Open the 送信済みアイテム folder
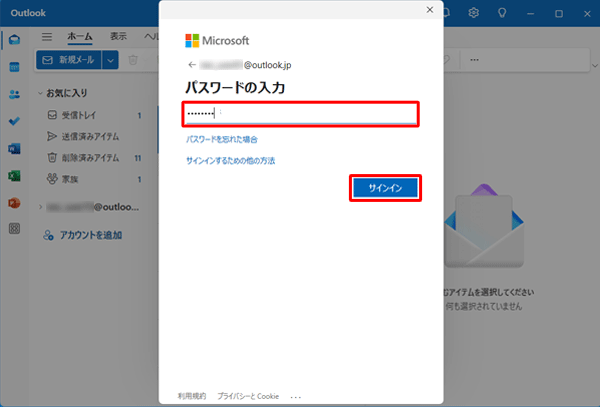Screen dimensions: 600x407 point(94,136)
